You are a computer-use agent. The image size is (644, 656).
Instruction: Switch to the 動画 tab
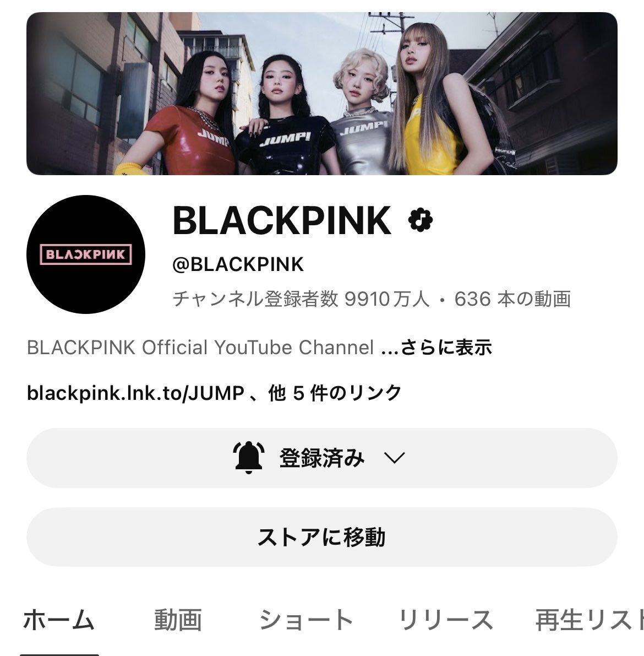(178, 620)
